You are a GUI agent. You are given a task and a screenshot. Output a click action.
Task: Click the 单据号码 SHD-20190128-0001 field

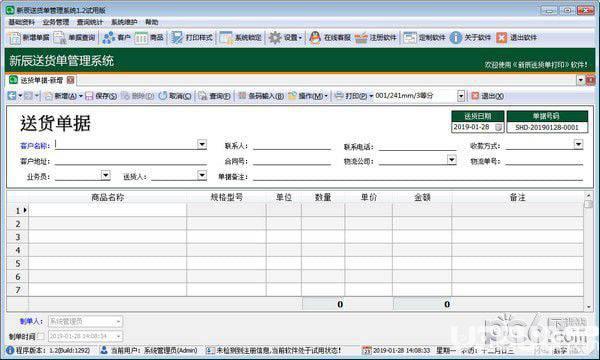tap(547, 127)
